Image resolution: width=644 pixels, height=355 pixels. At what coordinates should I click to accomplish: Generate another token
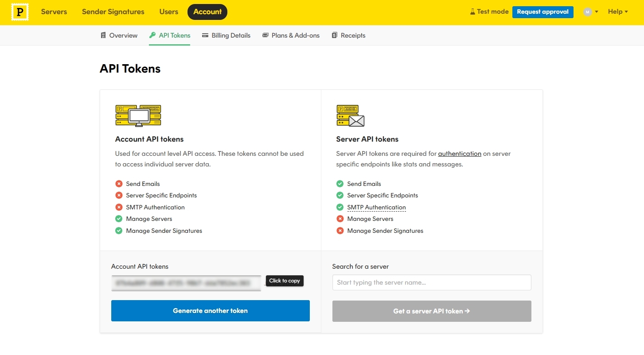tap(211, 311)
